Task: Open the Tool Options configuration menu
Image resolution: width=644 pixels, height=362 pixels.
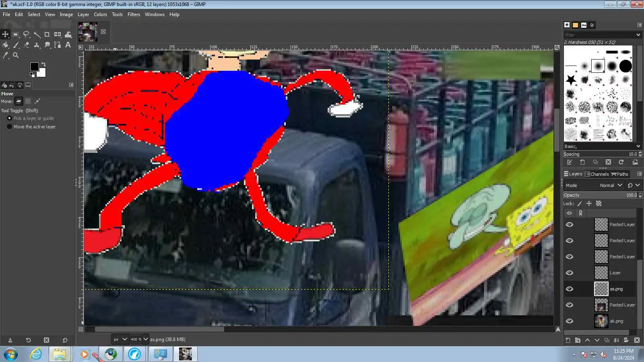Action: pyautogui.click(x=71, y=85)
